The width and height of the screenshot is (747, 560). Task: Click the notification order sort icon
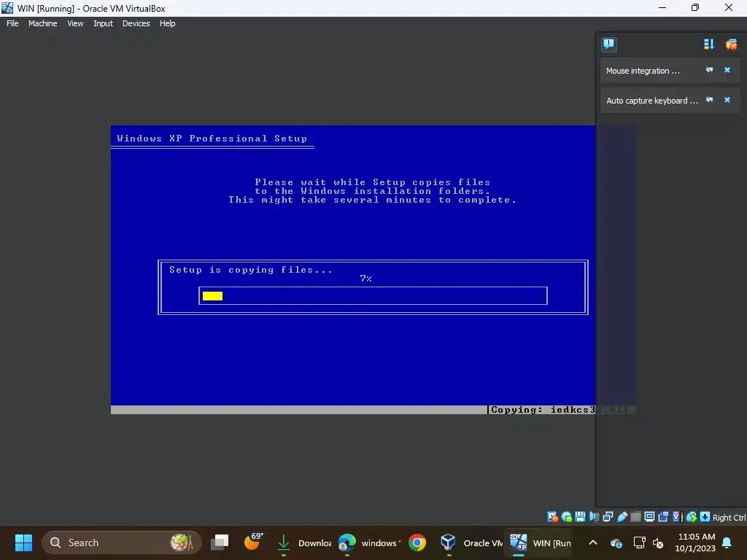click(709, 44)
